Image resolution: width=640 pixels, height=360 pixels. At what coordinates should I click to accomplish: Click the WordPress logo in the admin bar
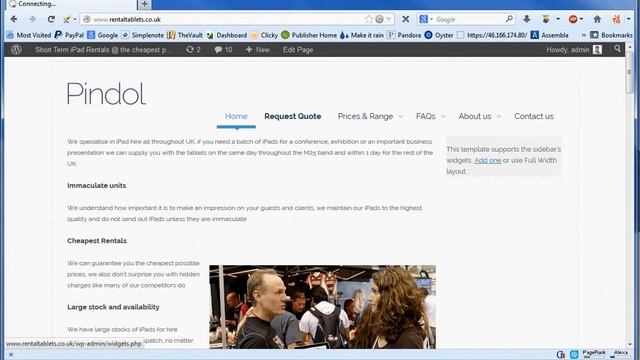[16, 50]
